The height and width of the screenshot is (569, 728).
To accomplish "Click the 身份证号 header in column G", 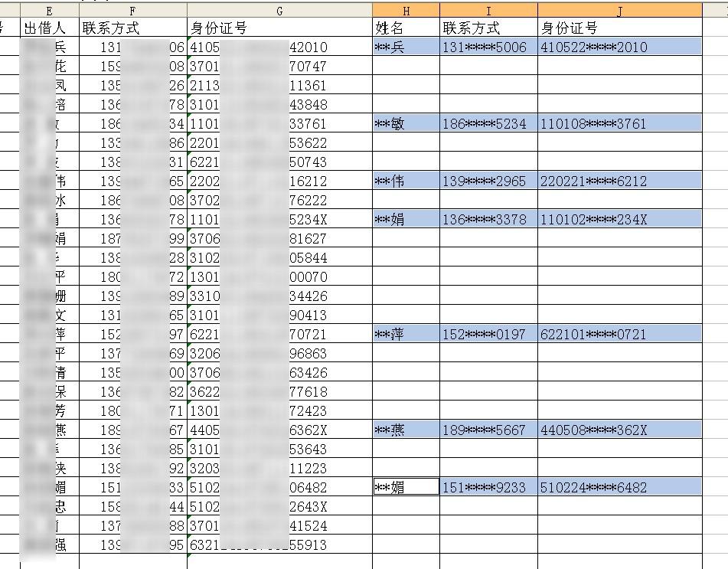I will click(279, 28).
